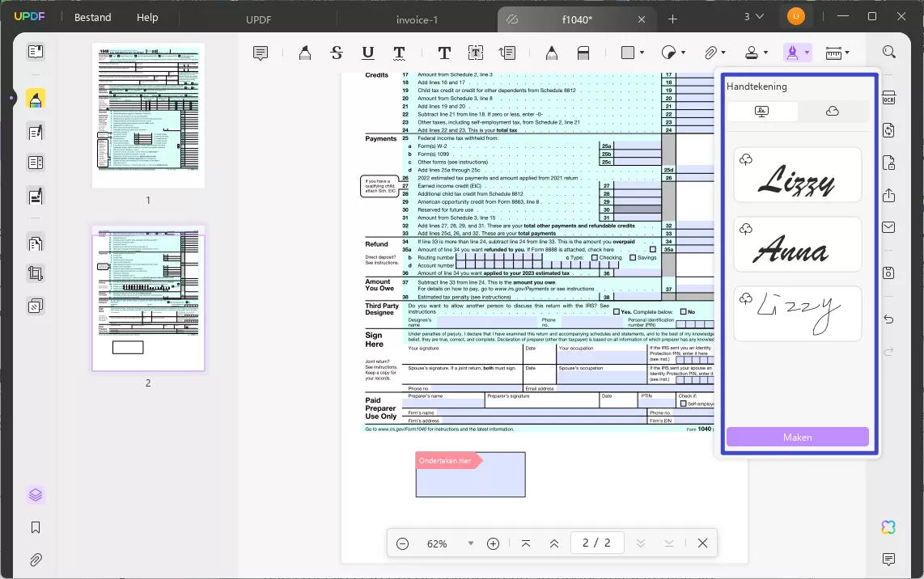The image size is (924, 579).
Task: Select the Typewriter text comment tool
Action: pyautogui.click(x=444, y=53)
